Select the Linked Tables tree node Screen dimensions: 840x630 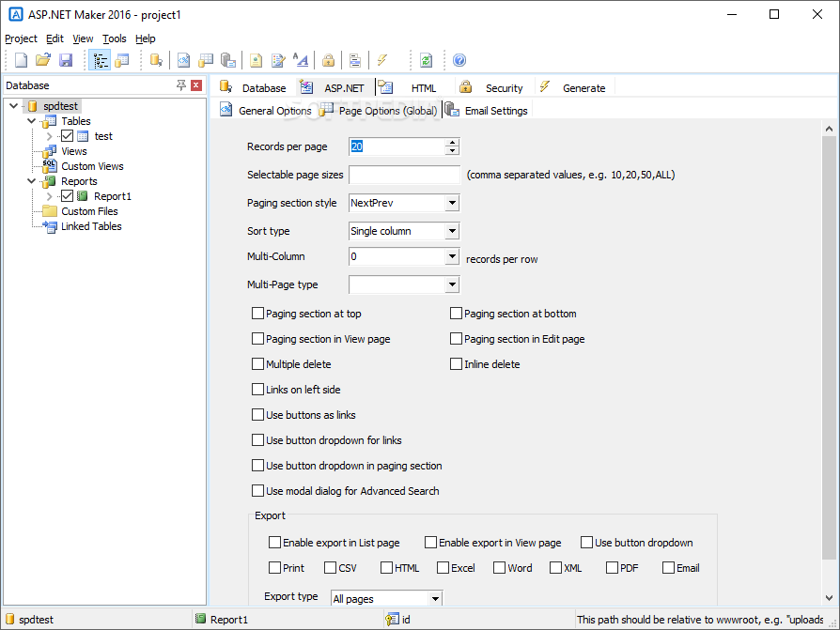(x=91, y=226)
